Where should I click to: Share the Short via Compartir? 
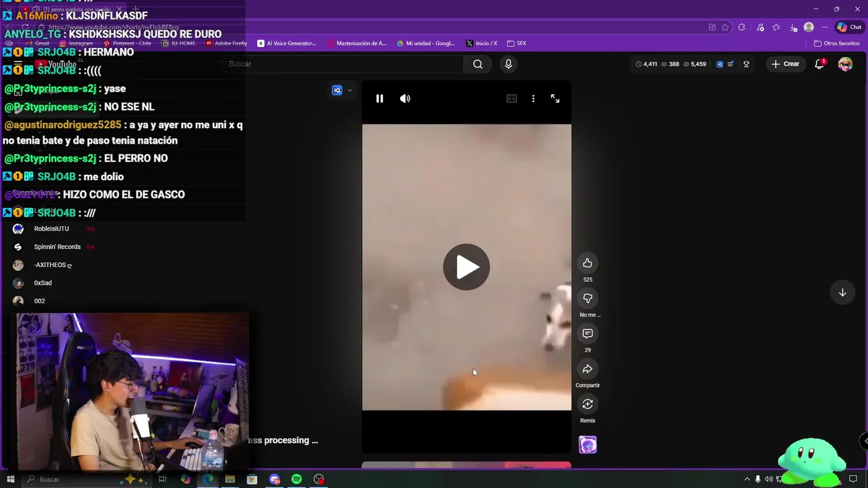pyautogui.click(x=587, y=369)
